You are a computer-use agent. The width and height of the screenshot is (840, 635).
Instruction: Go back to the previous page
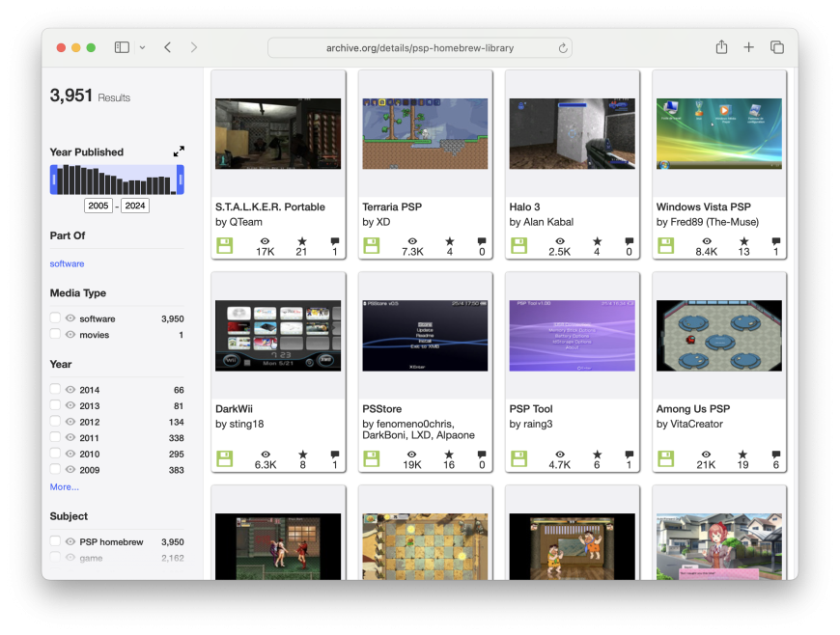168,47
